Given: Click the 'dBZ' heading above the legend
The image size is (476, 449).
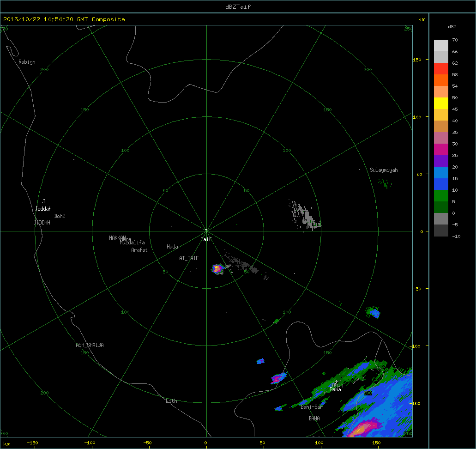Looking at the screenshot, I should (452, 27).
